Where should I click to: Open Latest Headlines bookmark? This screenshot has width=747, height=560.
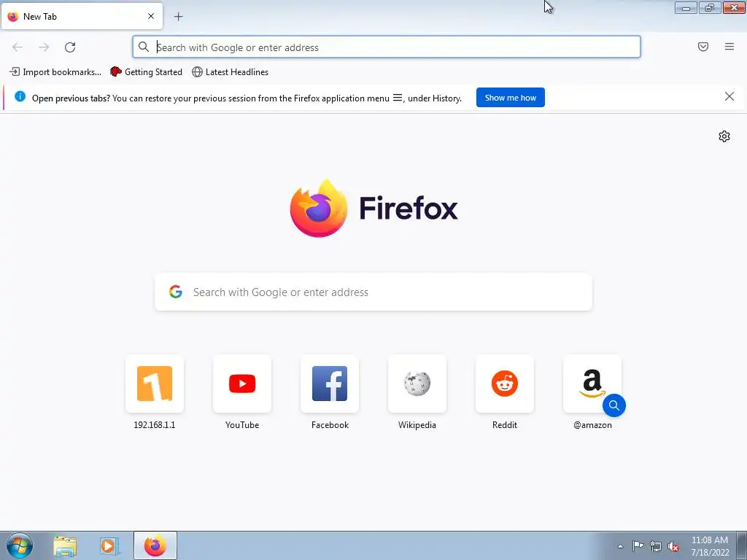pos(230,72)
